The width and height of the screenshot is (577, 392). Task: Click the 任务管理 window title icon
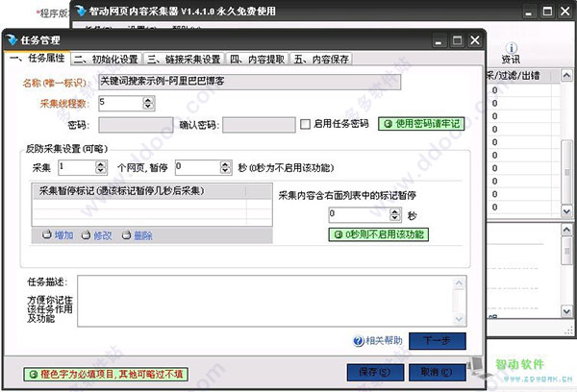pyautogui.click(x=11, y=40)
